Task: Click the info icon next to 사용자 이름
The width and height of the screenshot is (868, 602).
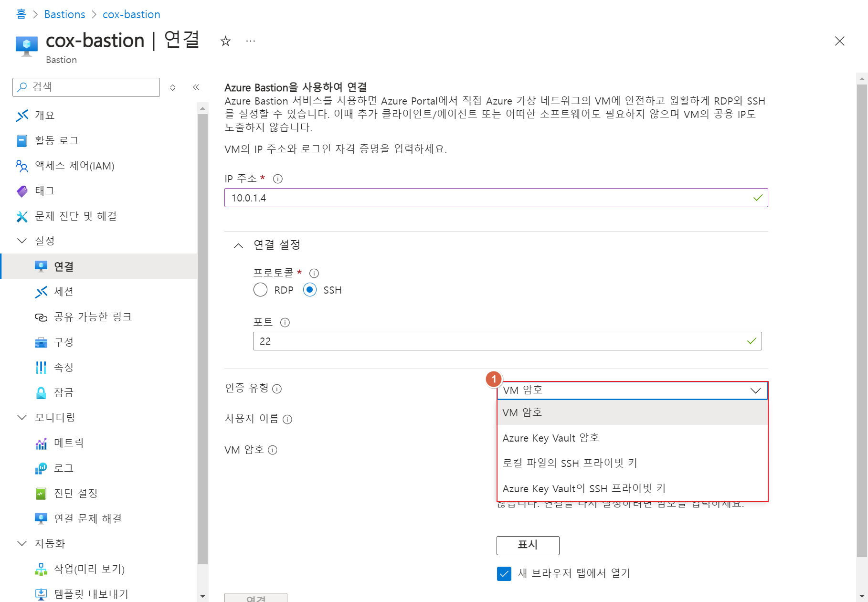Action: click(287, 419)
